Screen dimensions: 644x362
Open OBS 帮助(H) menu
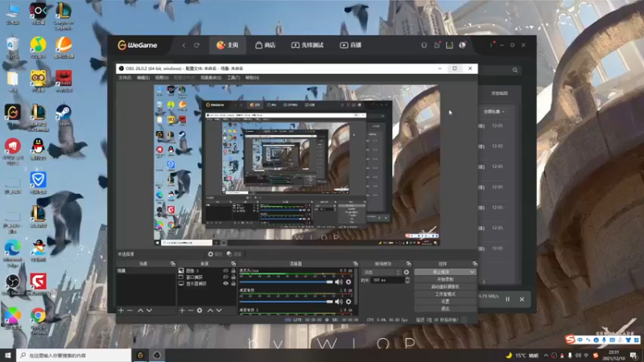tap(252, 77)
